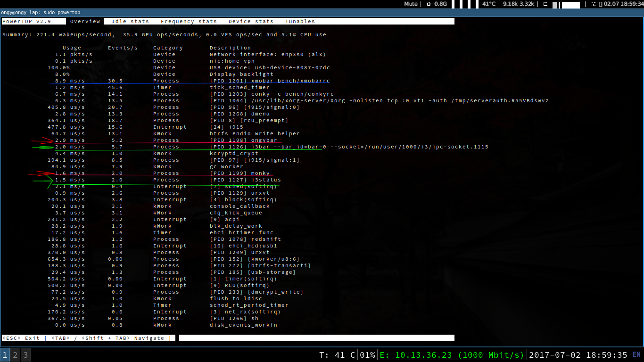Switch to the Overview tab
Viewport: 644px width, 362px height.
tap(85, 21)
